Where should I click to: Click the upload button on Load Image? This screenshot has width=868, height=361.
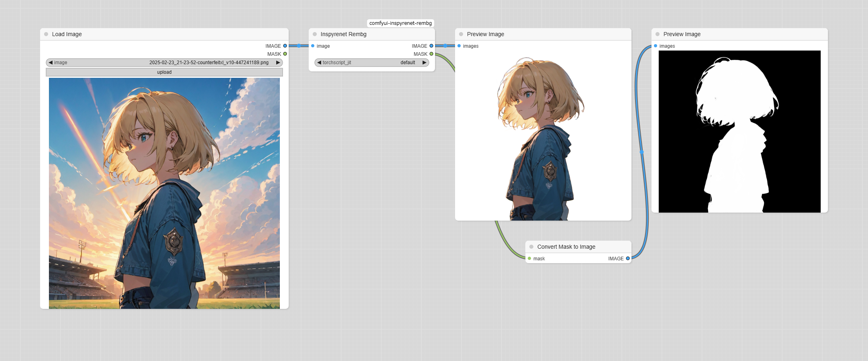point(164,72)
